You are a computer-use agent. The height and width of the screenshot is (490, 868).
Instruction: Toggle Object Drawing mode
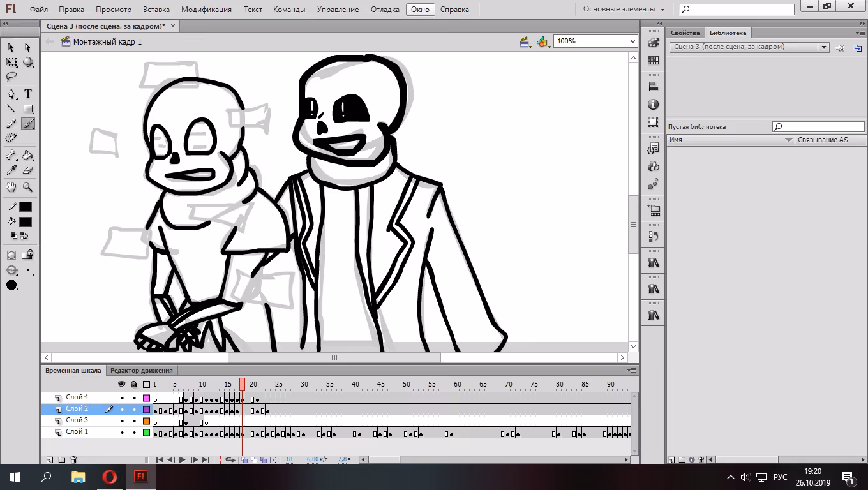click(11, 255)
